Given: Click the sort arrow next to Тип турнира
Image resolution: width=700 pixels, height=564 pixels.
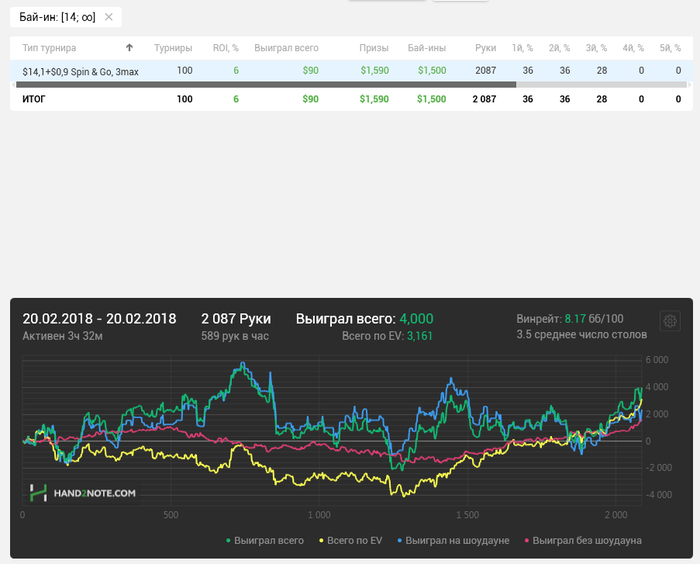Looking at the screenshot, I should (x=129, y=47).
